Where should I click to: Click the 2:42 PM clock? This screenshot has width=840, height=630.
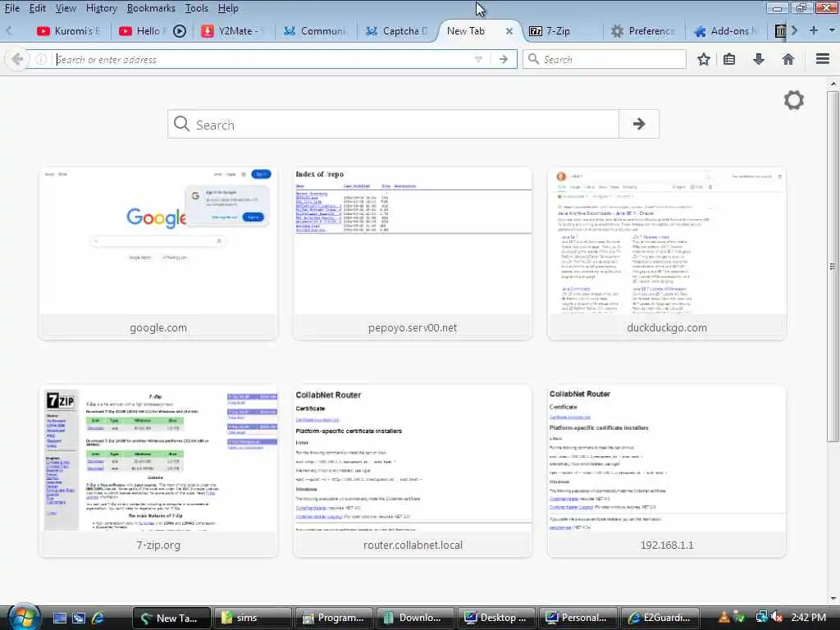808,618
